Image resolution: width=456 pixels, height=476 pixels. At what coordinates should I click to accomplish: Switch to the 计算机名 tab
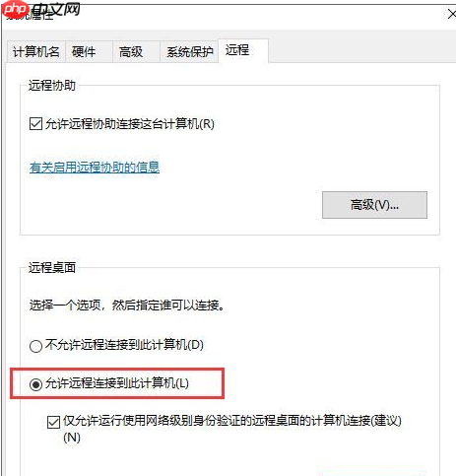click(36, 52)
